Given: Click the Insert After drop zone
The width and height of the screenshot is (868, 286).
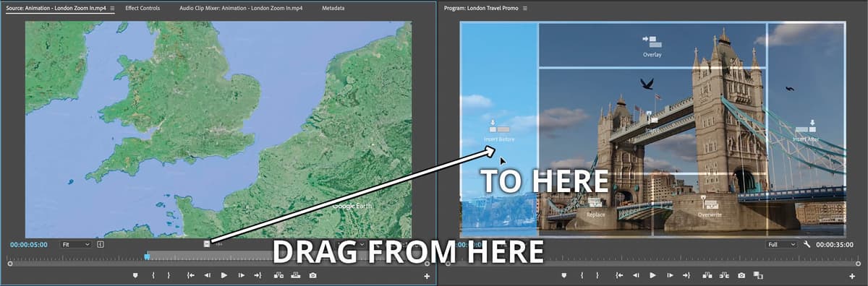Looking at the screenshot, I should pos(806,130).
